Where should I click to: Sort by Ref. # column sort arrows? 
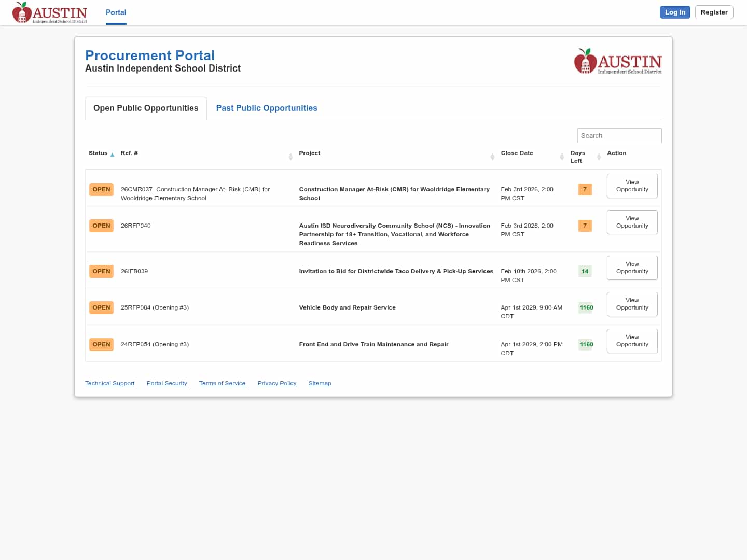(x=290, y=157)
